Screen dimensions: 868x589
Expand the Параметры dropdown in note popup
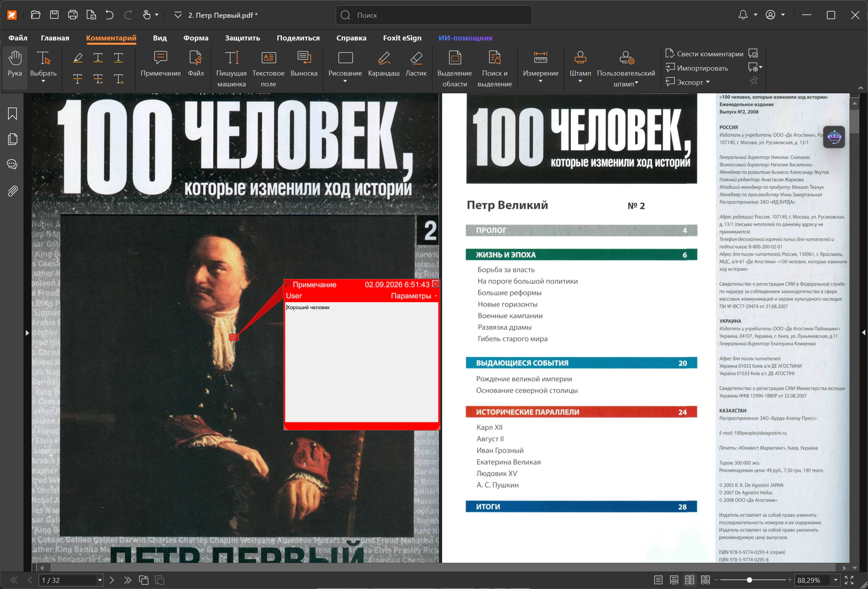tap(414, 296)
